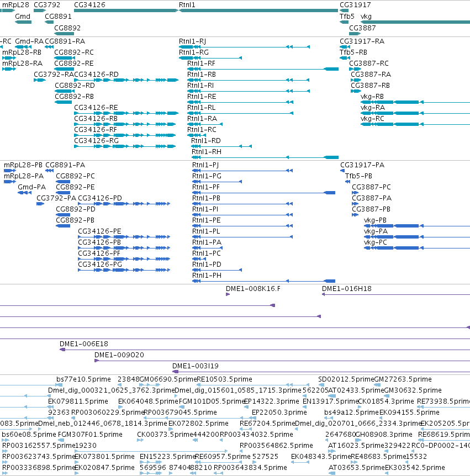Select the Tfb5 gene label
The image size is (470, 476).
347,17
